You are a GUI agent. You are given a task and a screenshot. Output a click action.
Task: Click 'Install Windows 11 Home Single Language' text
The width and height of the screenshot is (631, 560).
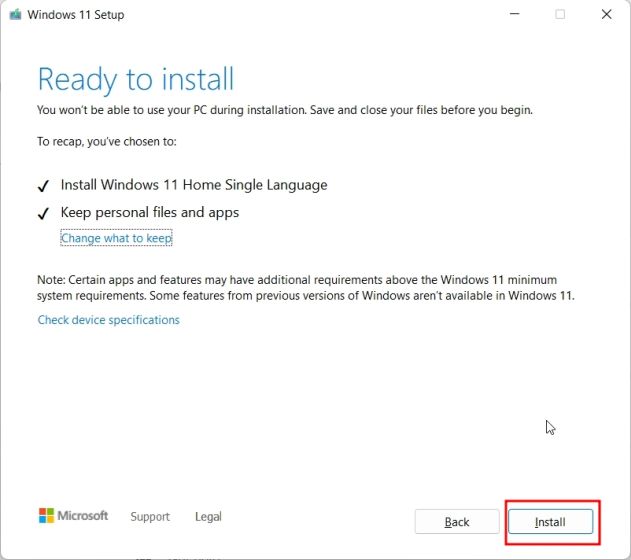(x=194, y=185)
